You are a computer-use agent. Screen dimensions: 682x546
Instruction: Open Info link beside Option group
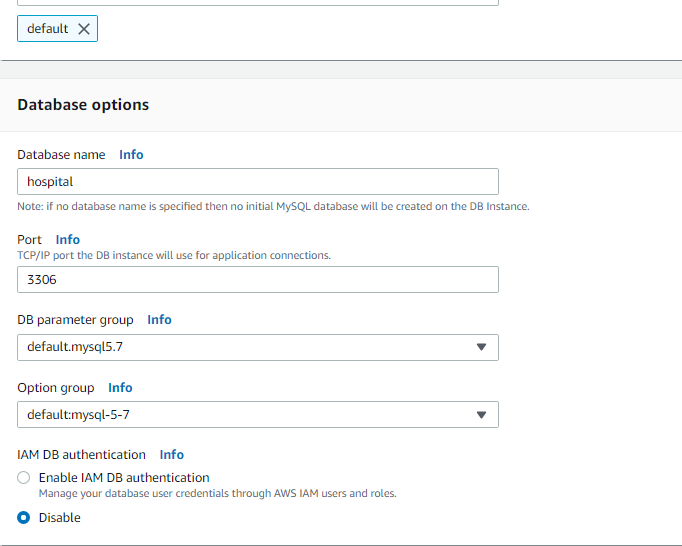[120, 387]
